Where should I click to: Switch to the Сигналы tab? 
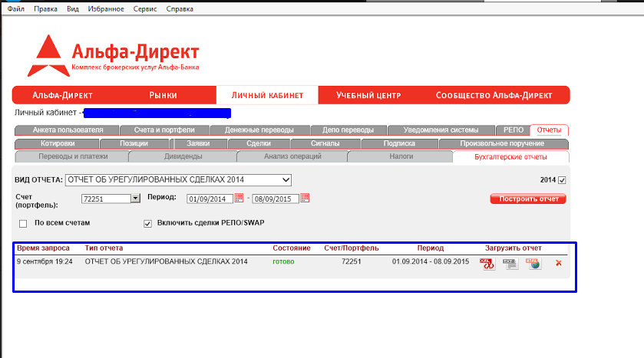point(325,143)
